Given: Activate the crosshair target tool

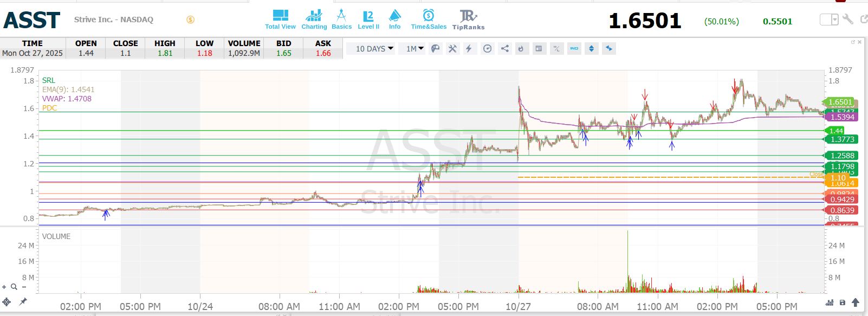Looking at the screenshot, I should click(7, 302).
